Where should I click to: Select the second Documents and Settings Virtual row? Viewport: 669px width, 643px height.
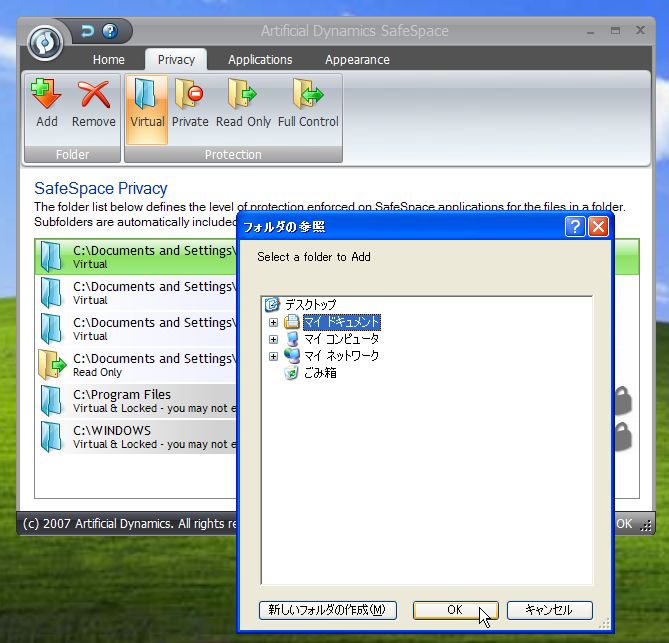click(136, 293)
